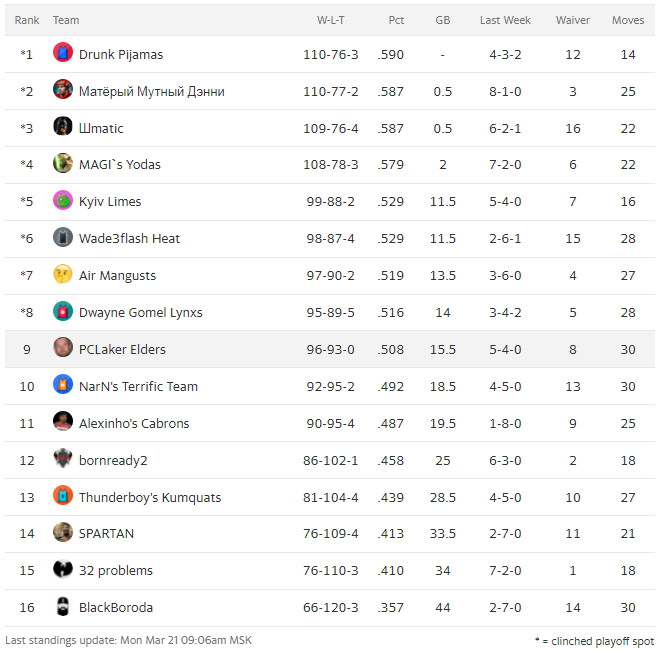Open the Матёрый Мутный Дэнни team page
Viewport: 660px width, 652px height.
coord(151,91)
